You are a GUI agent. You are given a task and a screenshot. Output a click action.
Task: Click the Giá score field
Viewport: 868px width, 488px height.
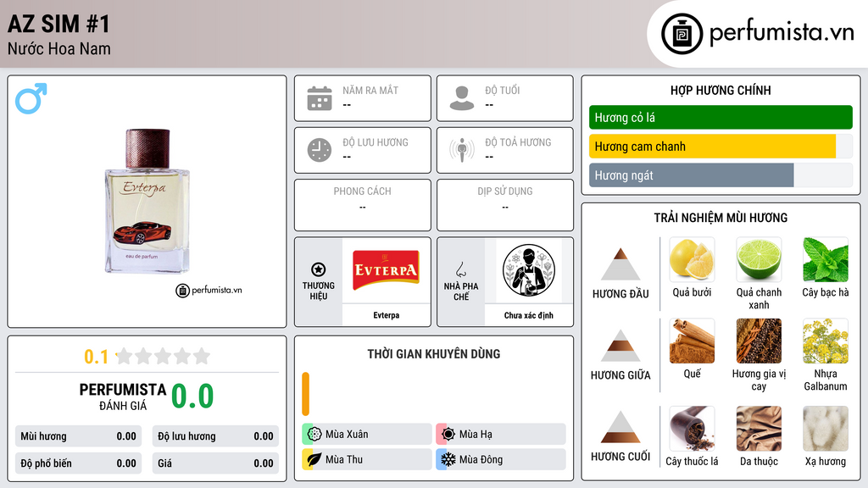[x=215, y=463]
